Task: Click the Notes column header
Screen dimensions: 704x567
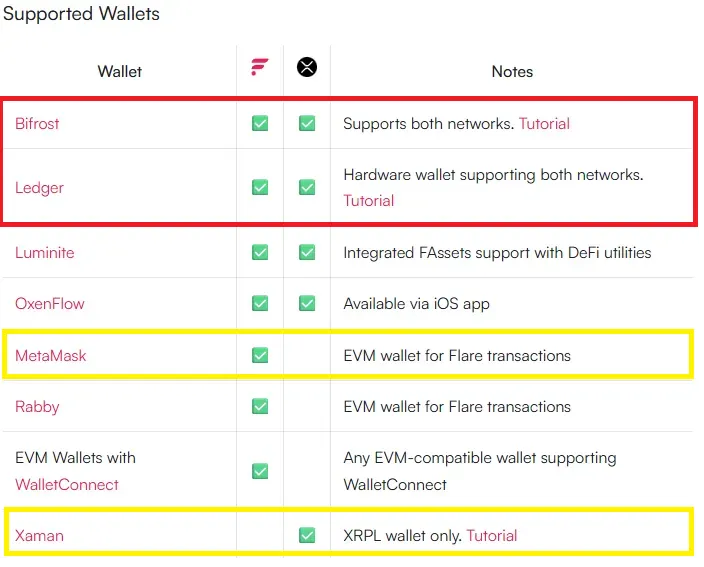Action: pyautogui.click(x=512, y=71)
